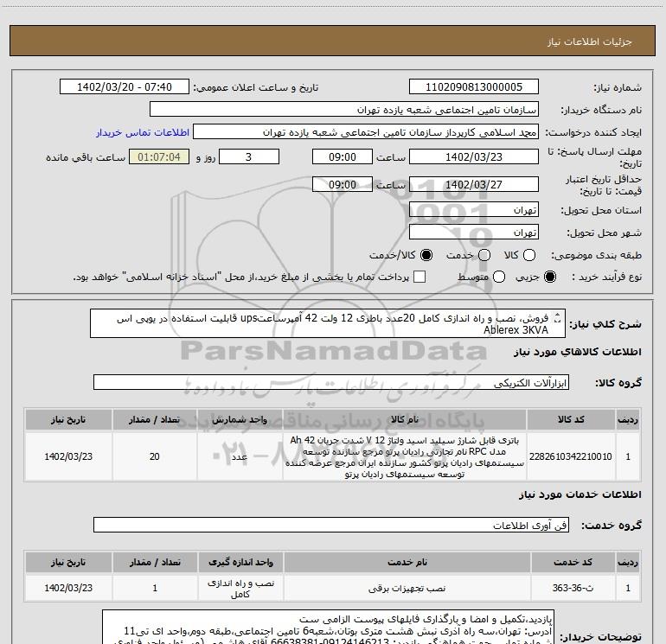Select the کالا/خدمت radio button
The height and width of the screenshot is (644, 666).
pos(426,256)
